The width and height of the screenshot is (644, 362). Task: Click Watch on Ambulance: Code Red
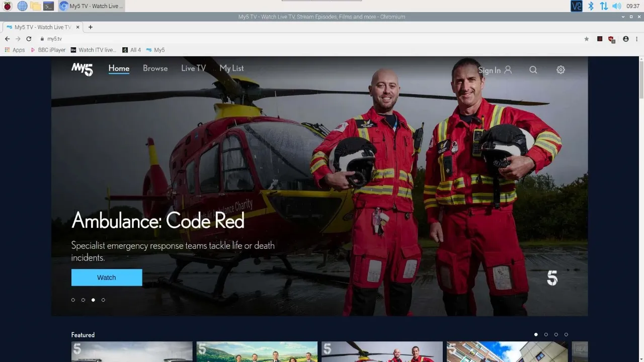point(107,277)
